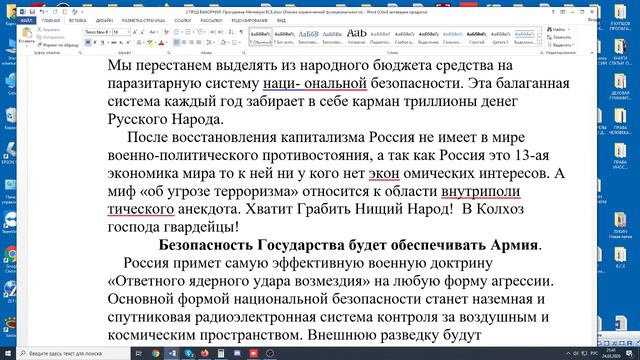Toggle Underline formatting
640x360 pixels.
(x=103, y=42)
